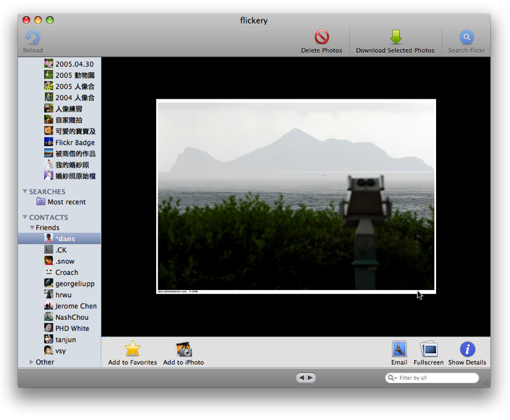Select contact .snow
The image size is (510, 420).
click(x=59, y=261)
